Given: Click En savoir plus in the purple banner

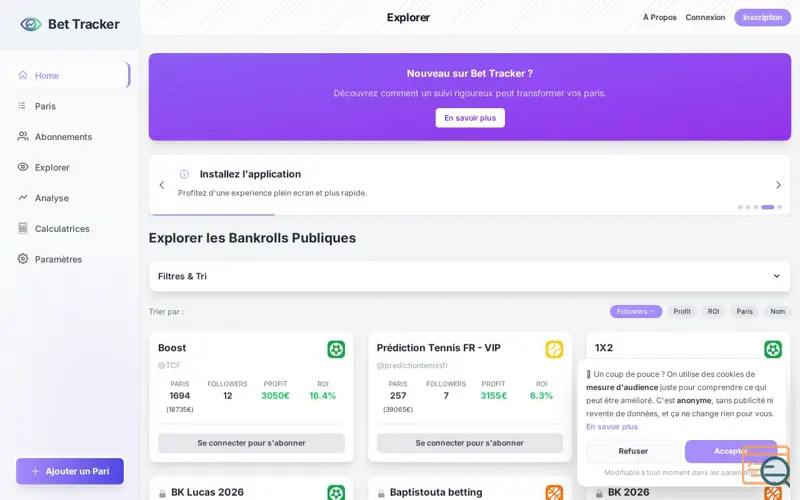Looking at the screenshot, I should coord(470,118).
